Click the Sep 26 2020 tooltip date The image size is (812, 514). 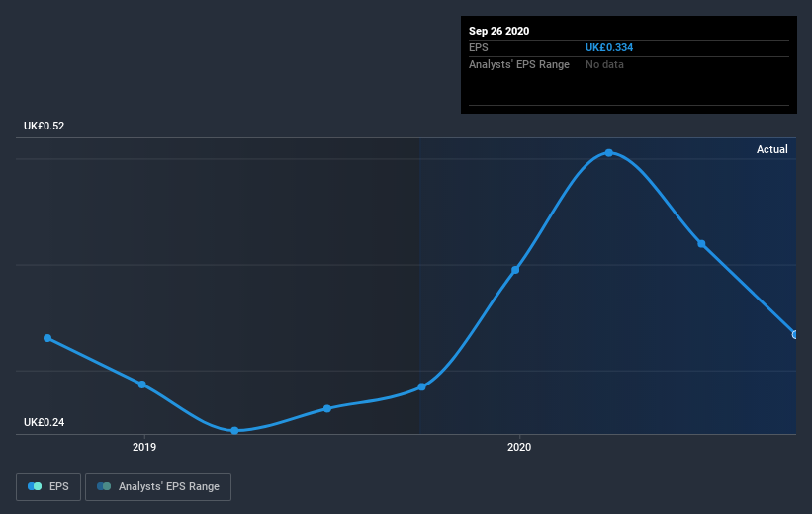tap(498, 31)
